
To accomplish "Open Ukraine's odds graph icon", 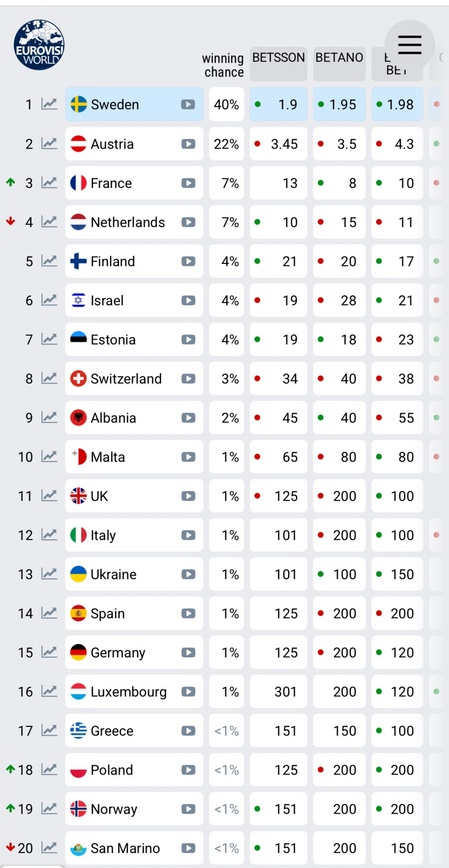I will (49, 574).
